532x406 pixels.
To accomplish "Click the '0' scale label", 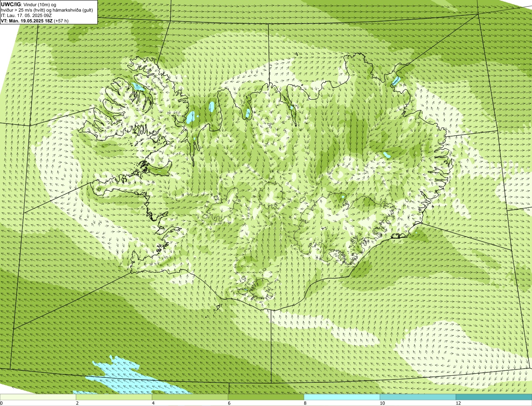I will point(2,403).
